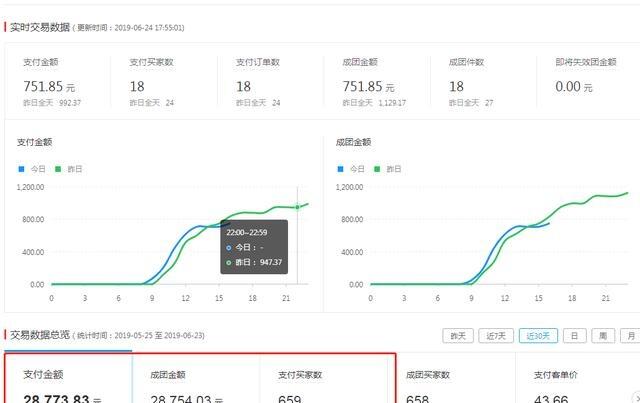The height and width of the screenshot is (403, 640).
Task: Click the 支付订单数 realtime value 18
Action: [x=244, y=87]
